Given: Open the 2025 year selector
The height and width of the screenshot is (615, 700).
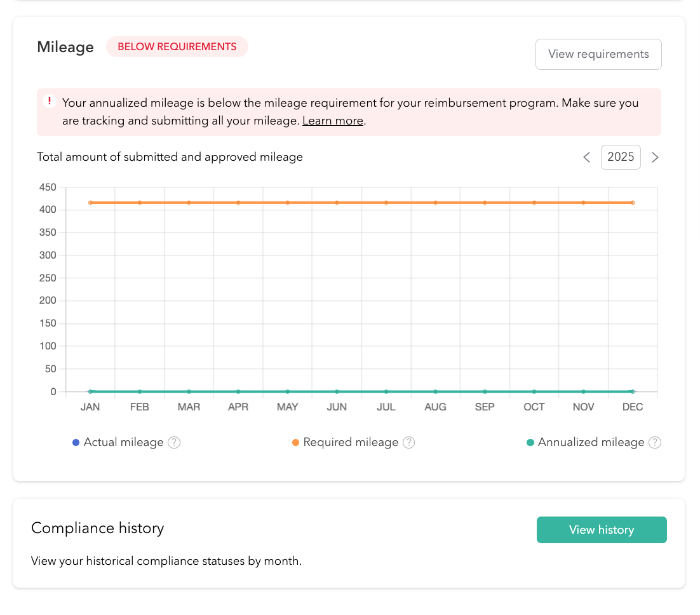Looking at the screenshot, I should pyautogui.click(x=621, y=157).
